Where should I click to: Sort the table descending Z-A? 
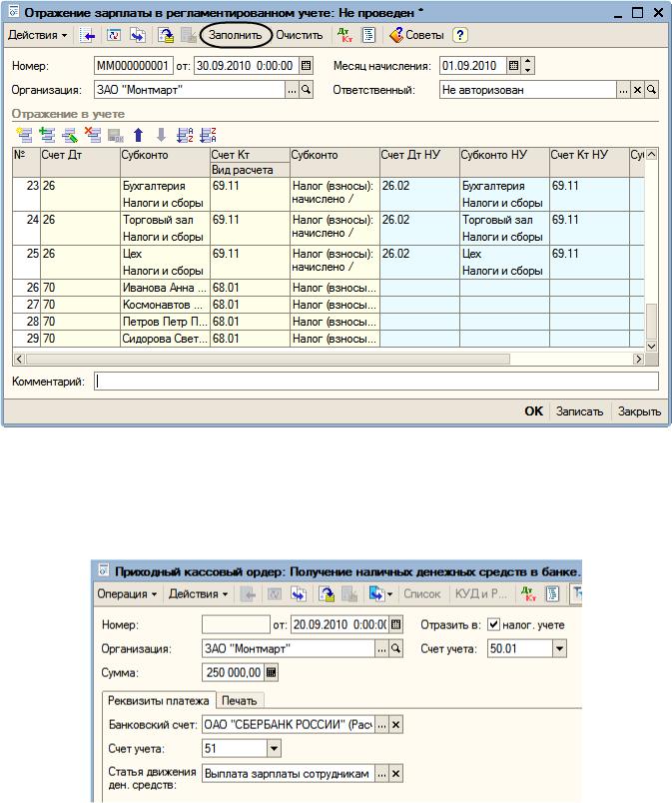coord(208,135)
